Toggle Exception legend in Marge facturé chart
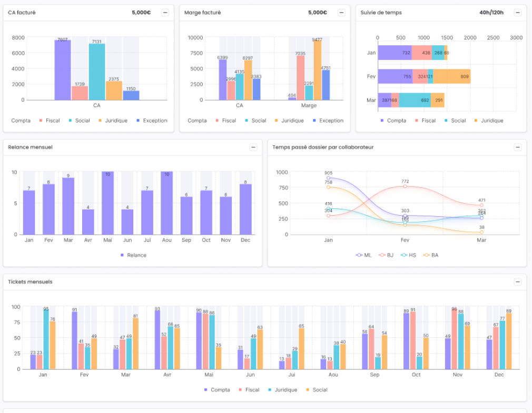The height and width of the screenshot is (413, 532). [329, 120]
